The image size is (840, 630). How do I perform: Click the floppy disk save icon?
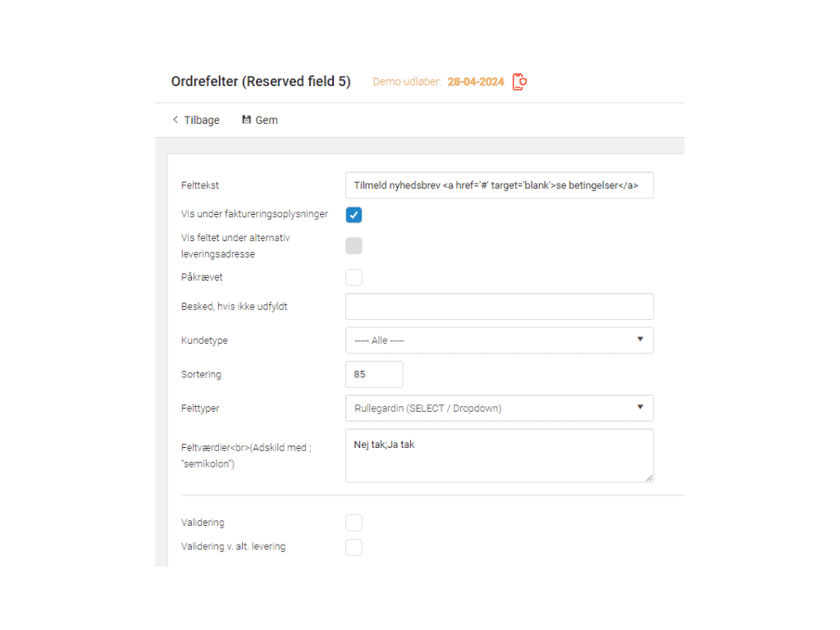pyautogui.click(x=246, y=120)
